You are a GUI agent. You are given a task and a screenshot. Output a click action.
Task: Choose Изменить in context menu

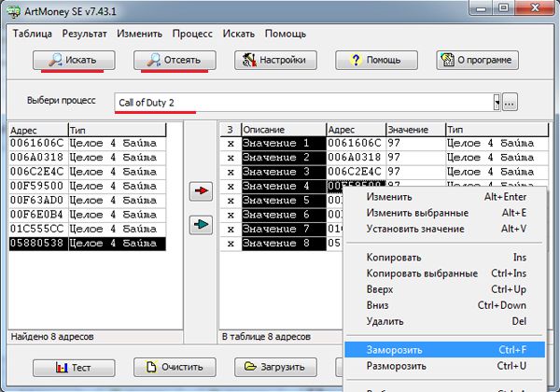(x=444, y=197)
